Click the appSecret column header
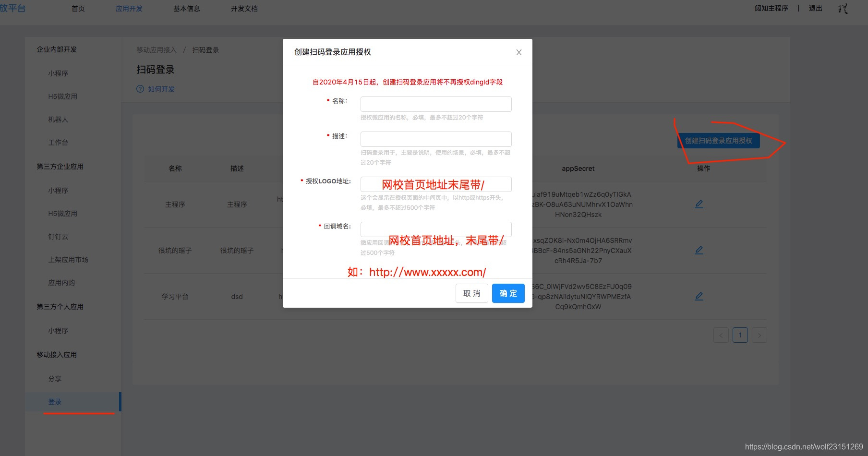The height and width of the screenshot is (456, 868). coord(578,168)
